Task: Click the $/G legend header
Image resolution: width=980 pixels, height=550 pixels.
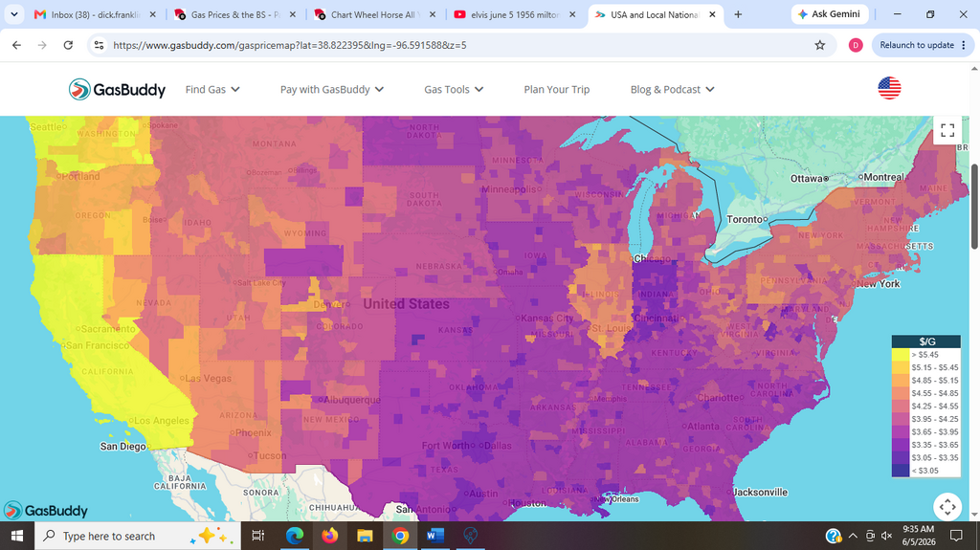Action: click(925, 341)
